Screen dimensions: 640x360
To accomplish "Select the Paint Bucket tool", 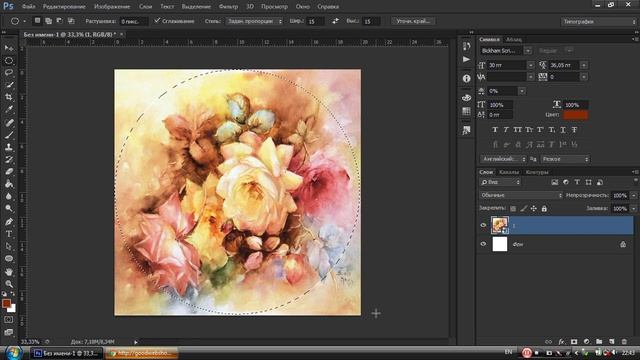I will [x=9, y=184].
